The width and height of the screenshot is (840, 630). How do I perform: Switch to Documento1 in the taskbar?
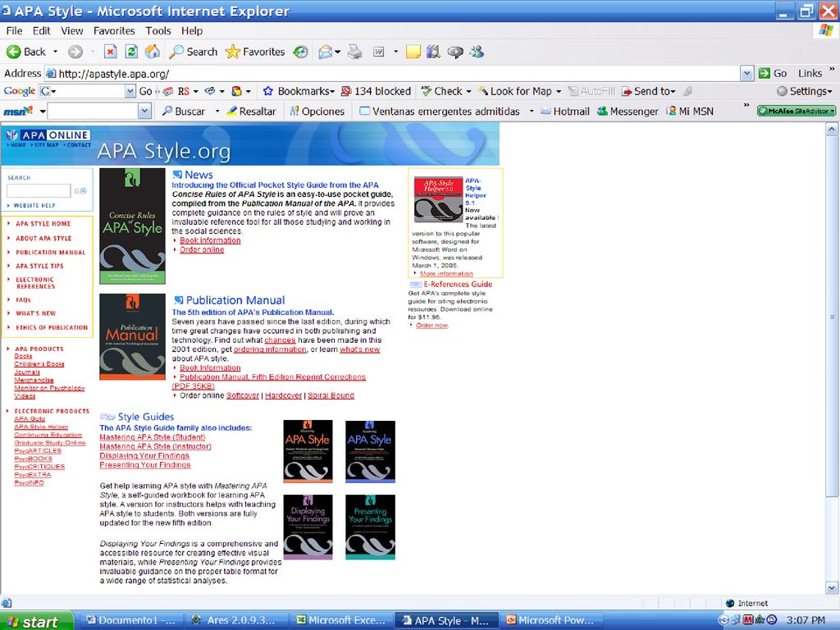tap(130, 620)
